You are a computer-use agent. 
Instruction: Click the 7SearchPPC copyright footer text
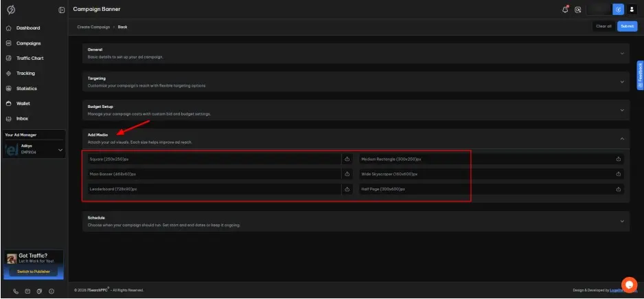pyautogui.click(x=109, y=290)
